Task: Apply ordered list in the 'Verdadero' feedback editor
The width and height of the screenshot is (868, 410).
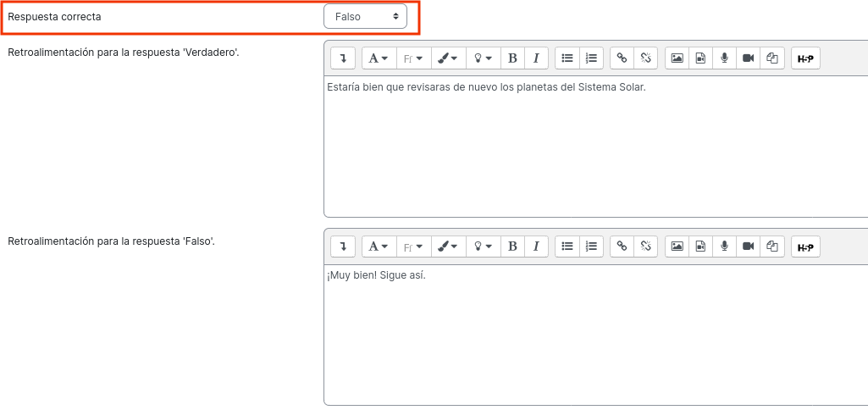Action: coord(591,58)
